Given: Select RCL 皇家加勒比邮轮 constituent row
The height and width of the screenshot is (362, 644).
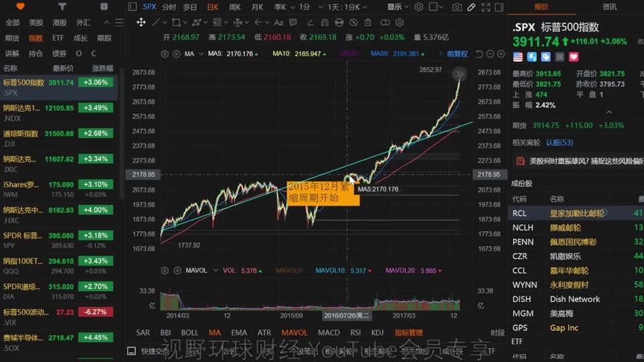Looking at the screenshot, I should point(577,213).
